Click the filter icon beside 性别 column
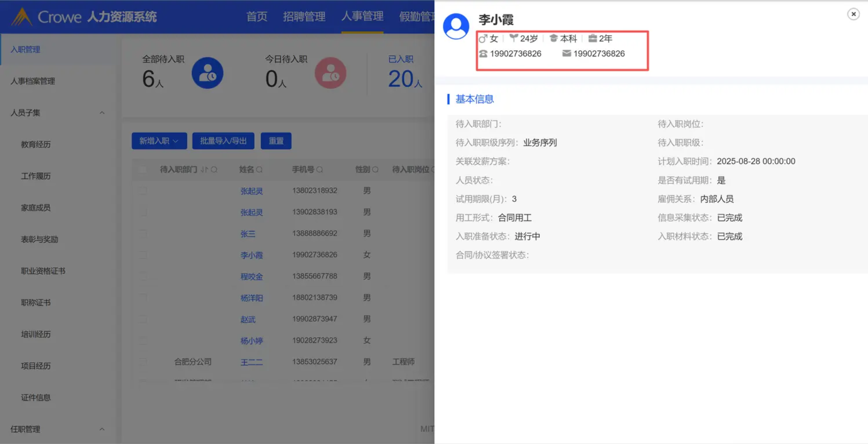Image resolution: width=868 pixels, height=444 pixels. [375, 170]
